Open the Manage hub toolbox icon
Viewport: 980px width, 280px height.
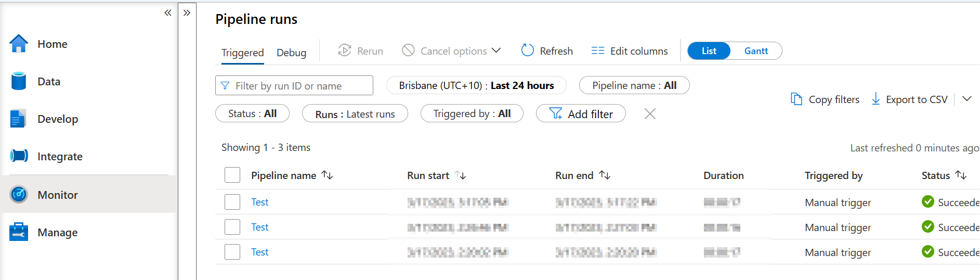click(19, 232)
